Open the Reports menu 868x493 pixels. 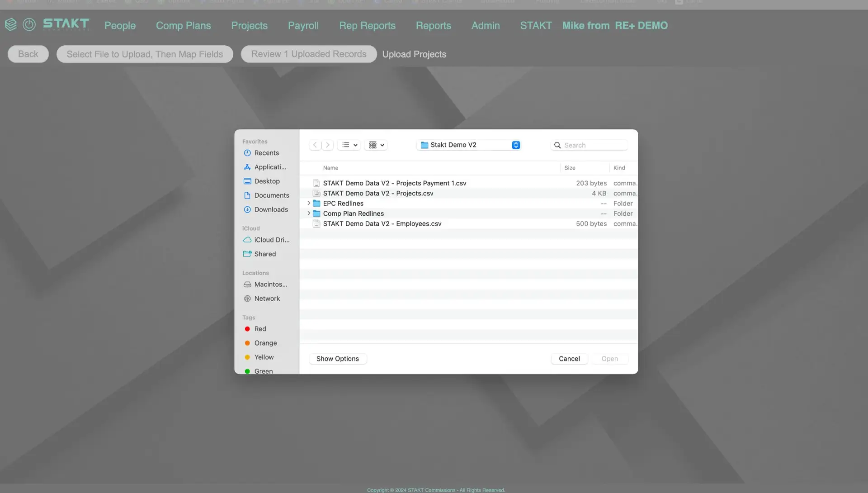tap(433, 26)
